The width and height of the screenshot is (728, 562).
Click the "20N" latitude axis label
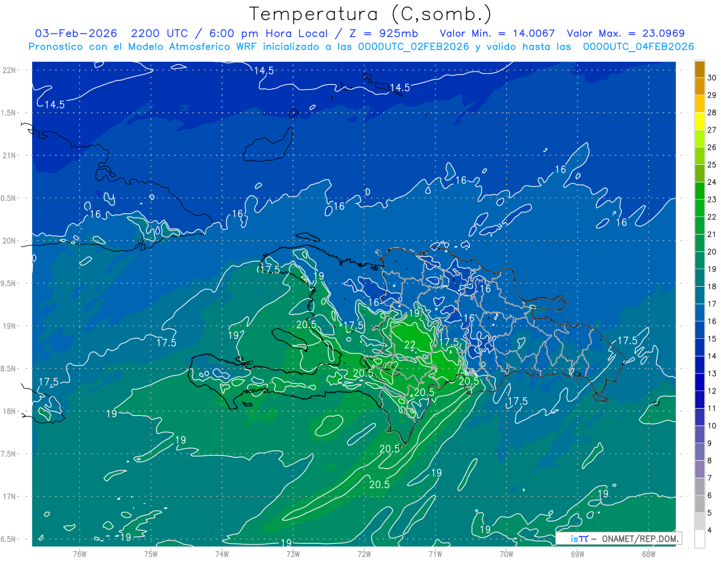coord(8,241)
